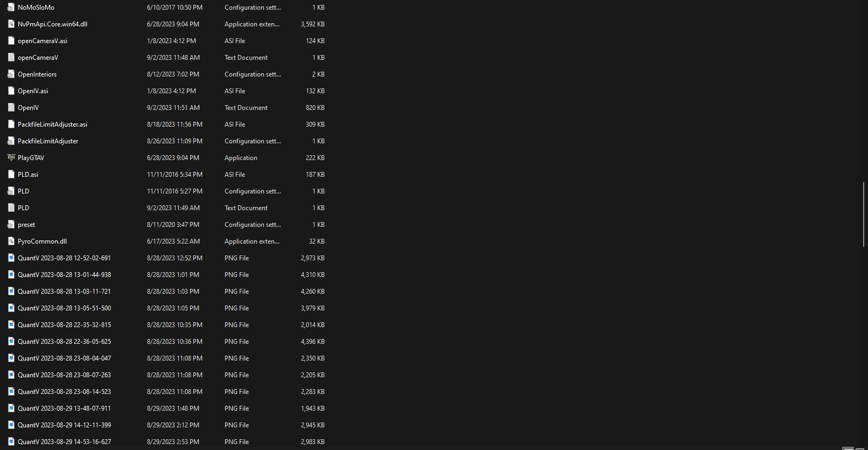Image resolution: width=868 pixels, height=450 pixels.
Task: Click the NvPmApi.Core.win64.dll file icon
Action: coord(11,24)
